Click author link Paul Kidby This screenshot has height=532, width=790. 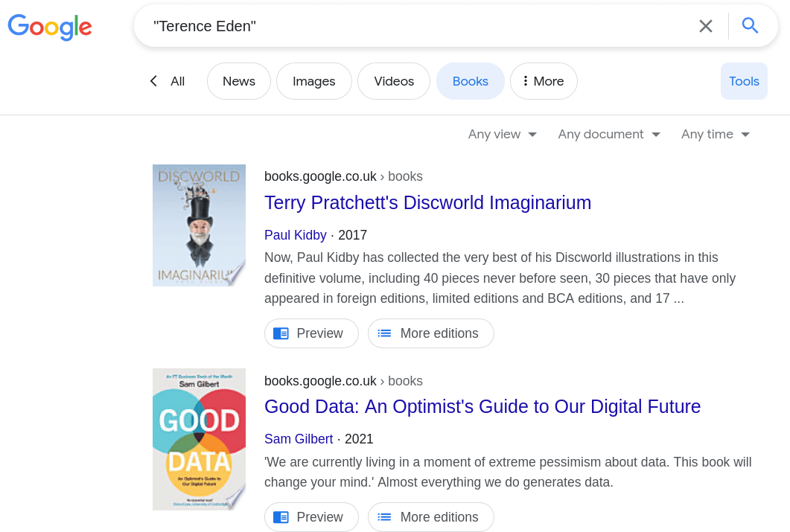(x=296, y=235)
